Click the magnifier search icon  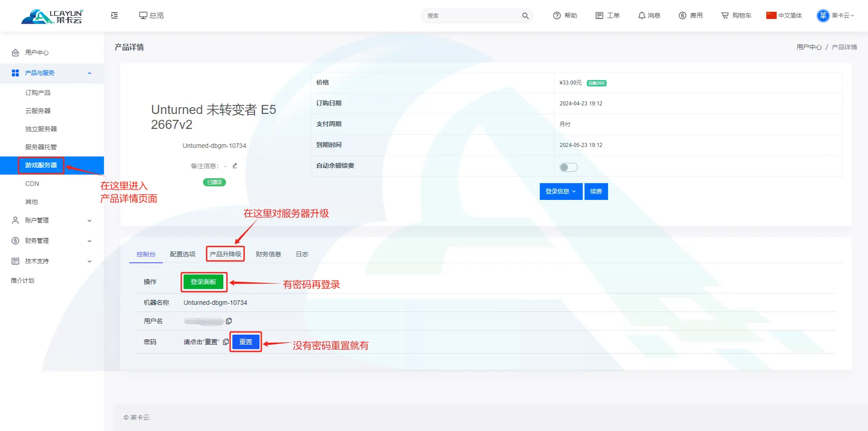[x=525, y=16]
